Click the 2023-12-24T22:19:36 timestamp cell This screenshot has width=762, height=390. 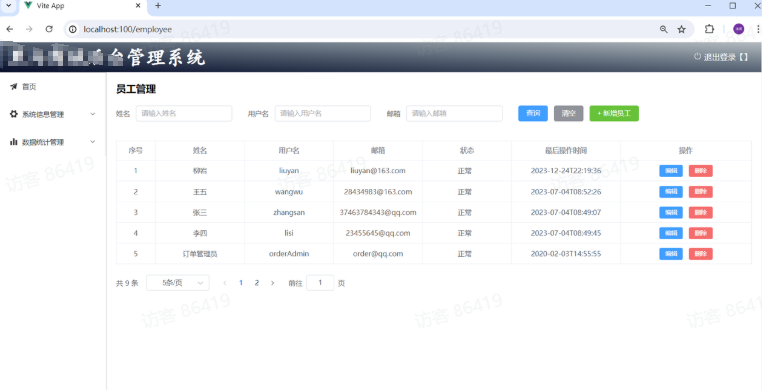pyautogui.click(x=566, y=171)
